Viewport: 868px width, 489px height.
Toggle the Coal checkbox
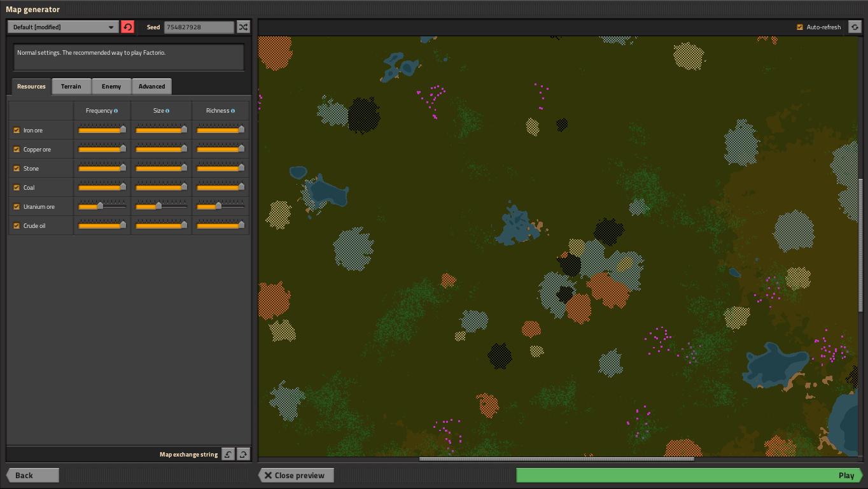[17, 188]
